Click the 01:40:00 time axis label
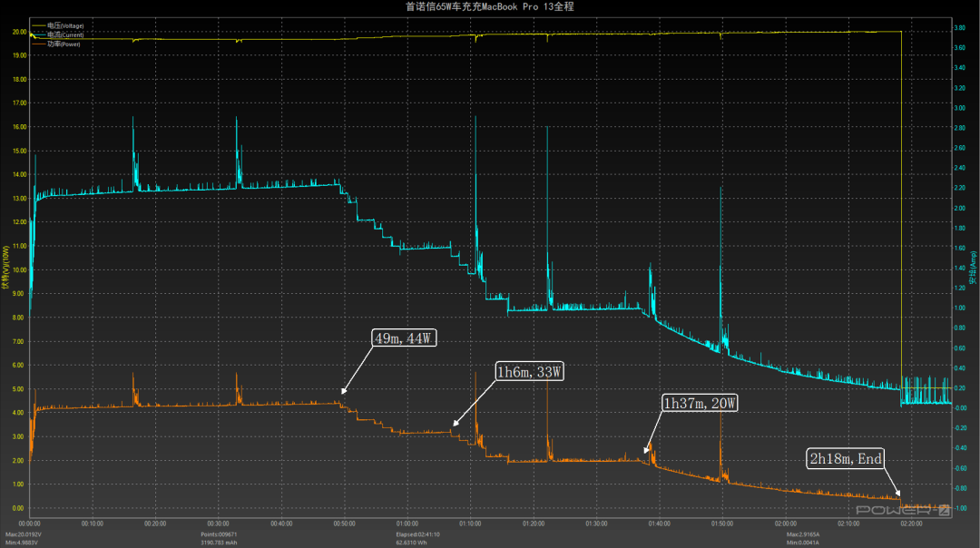 coord(660,524)
